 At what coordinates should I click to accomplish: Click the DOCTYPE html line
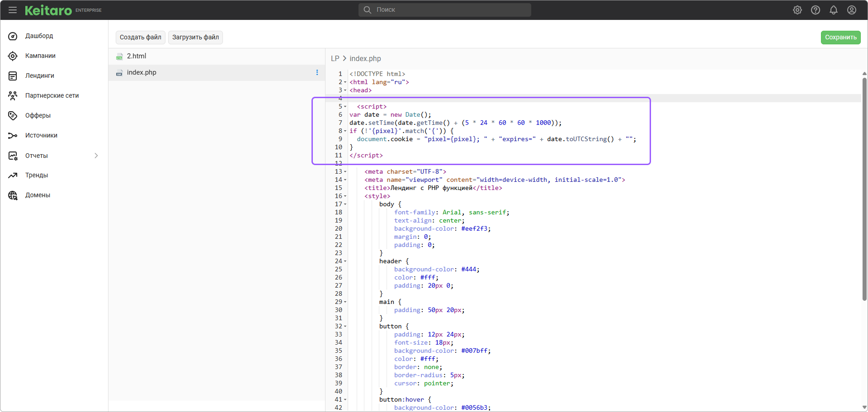(x=377, y=74)
